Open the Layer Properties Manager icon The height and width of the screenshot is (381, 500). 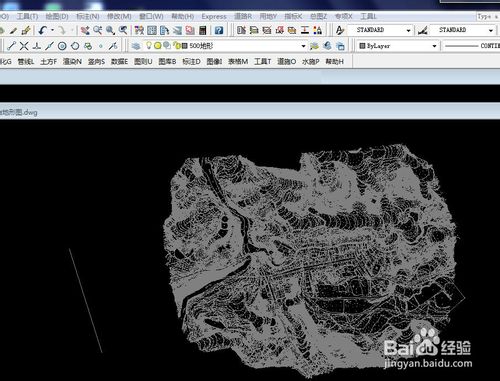(136, 46)
